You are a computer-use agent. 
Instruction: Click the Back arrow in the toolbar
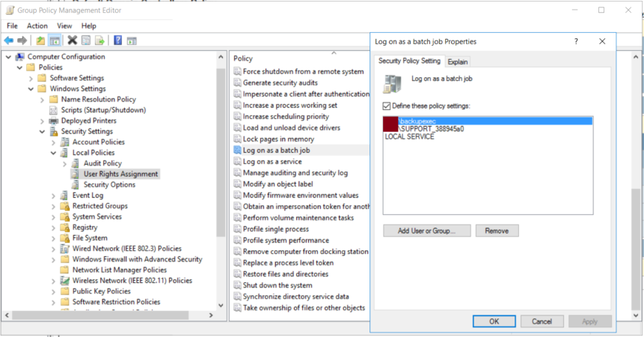[8, 40]
